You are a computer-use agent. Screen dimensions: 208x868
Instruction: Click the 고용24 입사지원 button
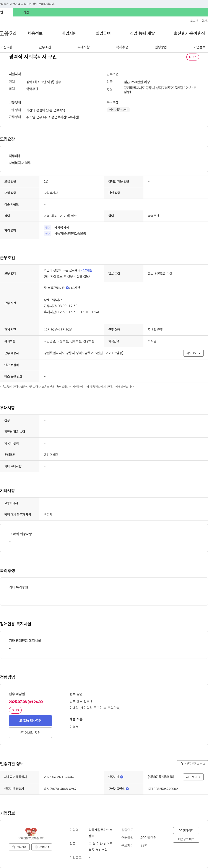[30, 720]
